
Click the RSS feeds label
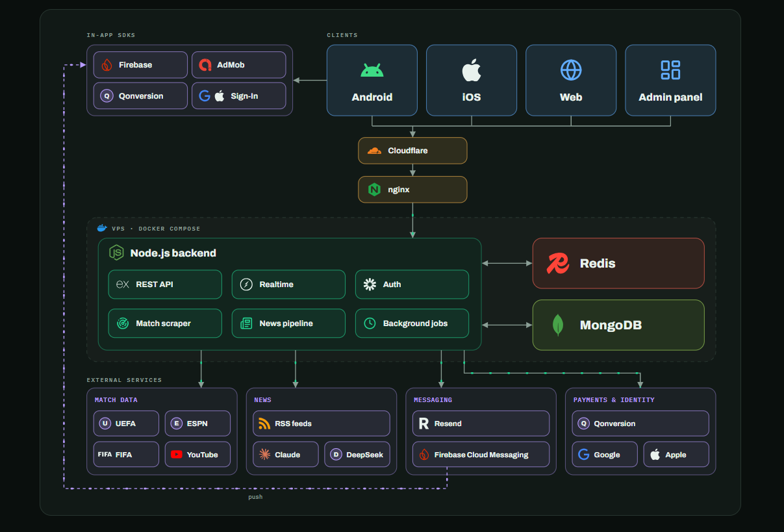click(293, 424)
